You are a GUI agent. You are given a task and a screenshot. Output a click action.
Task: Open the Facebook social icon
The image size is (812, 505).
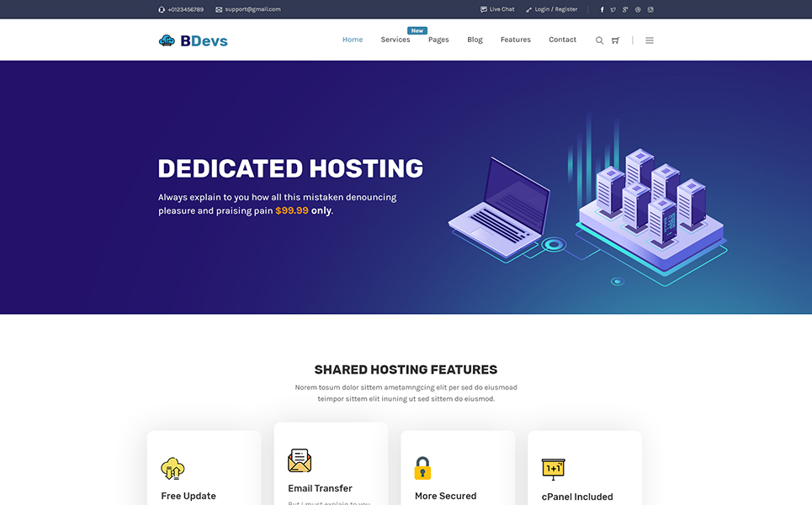click(602, 9)
